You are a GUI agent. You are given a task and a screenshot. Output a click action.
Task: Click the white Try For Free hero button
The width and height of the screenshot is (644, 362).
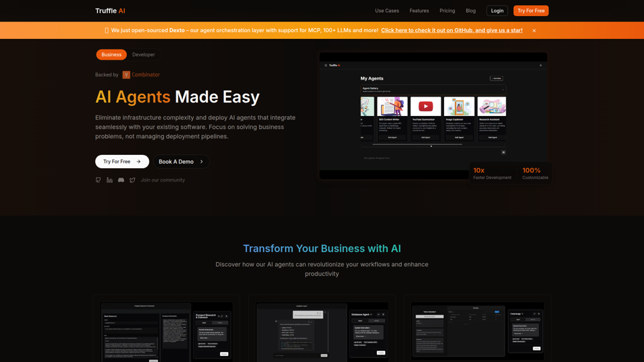click(x=122, y=162)
